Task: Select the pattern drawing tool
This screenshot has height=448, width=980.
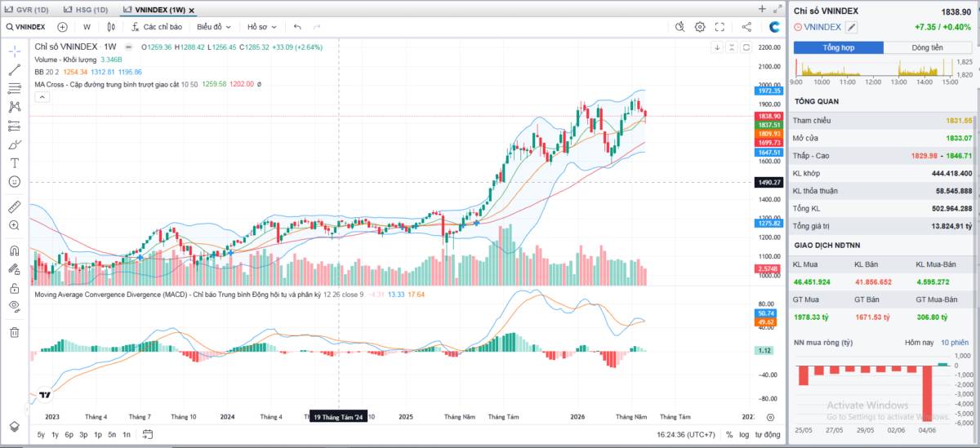Action: pos(14,107)
